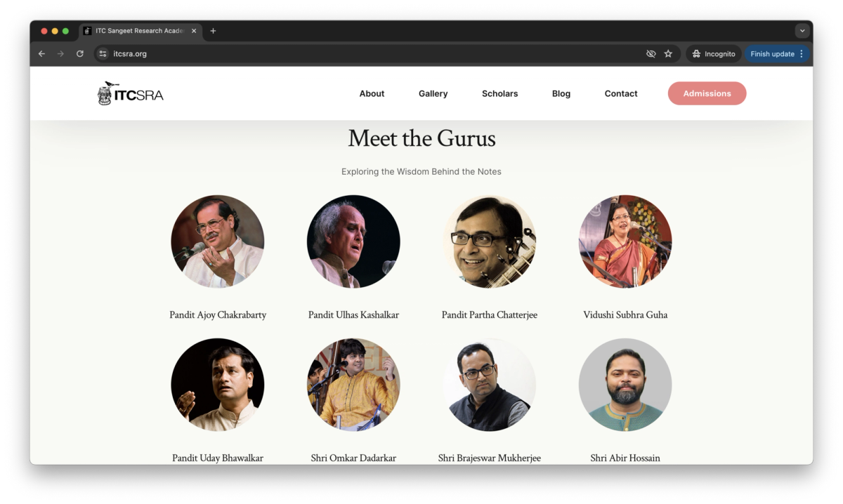This screenshot has height=504, width=843.
Task: Open a new tab with plus icon
Action: coord(213,31)
